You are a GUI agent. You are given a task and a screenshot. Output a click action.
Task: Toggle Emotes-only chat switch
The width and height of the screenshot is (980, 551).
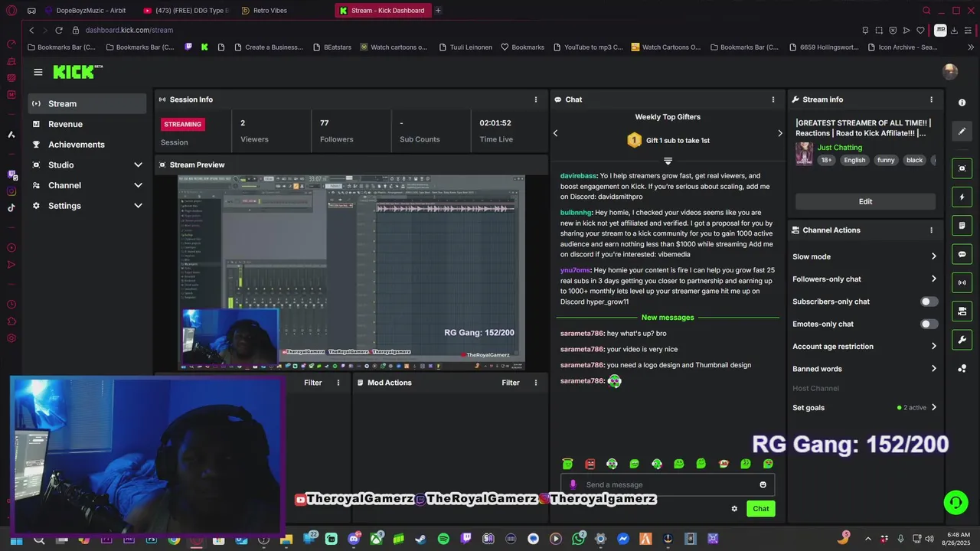click(x=929, y=324)
